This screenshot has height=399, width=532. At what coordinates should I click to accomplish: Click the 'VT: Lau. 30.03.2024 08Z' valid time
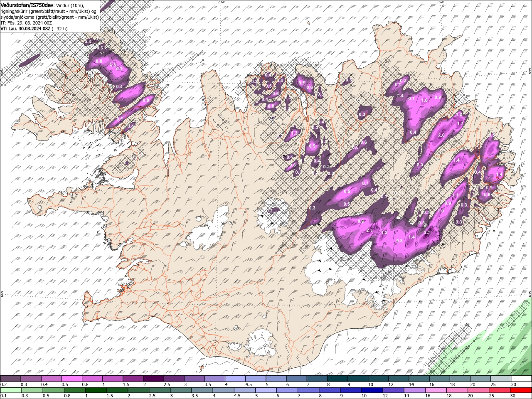25,29
